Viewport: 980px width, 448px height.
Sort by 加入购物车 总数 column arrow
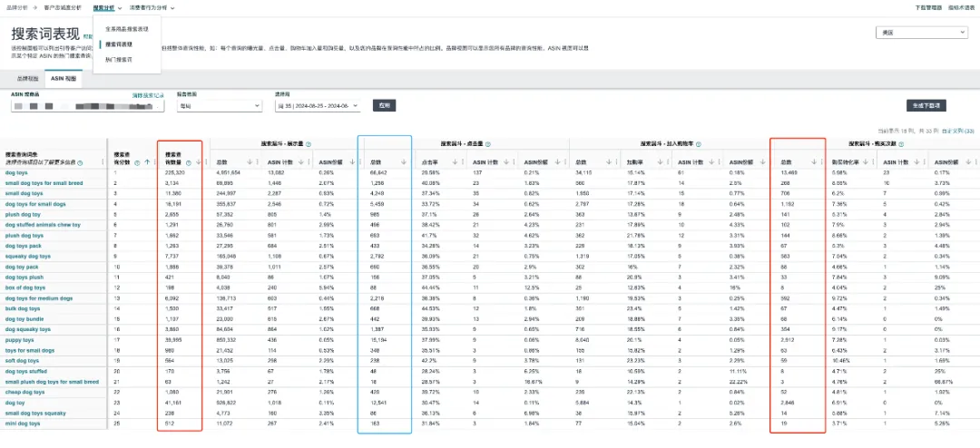tap(610, 161)
